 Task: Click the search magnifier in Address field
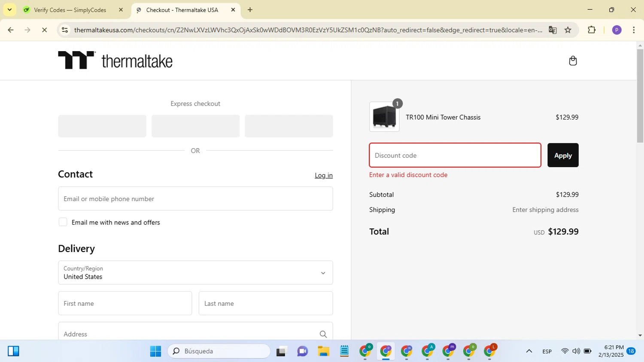[323, 334]
